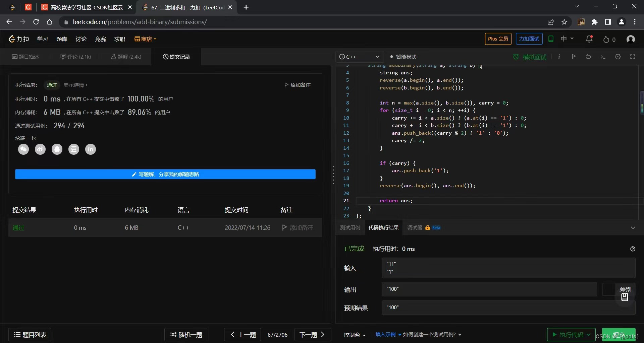Open the notifications bell
The image size is (644, 343).
589,39
